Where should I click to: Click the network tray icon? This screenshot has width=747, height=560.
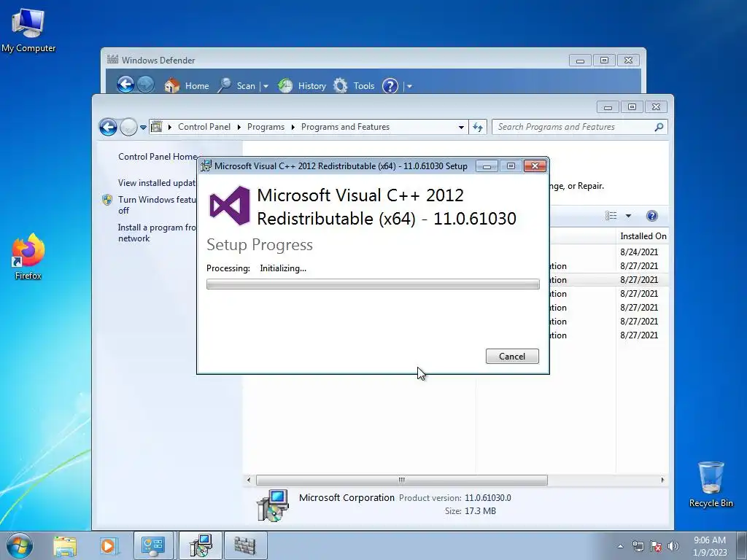click(638, 546)
